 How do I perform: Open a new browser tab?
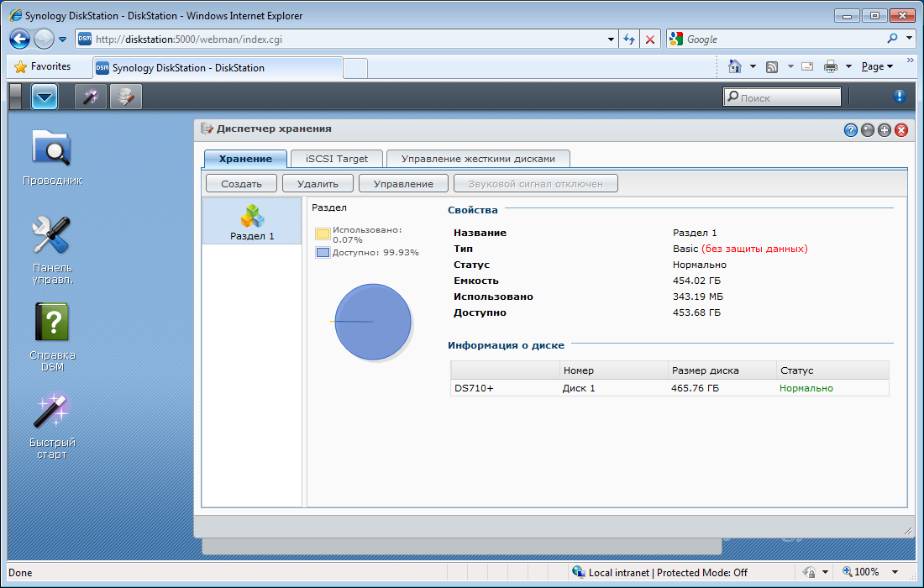coord(355,68)
